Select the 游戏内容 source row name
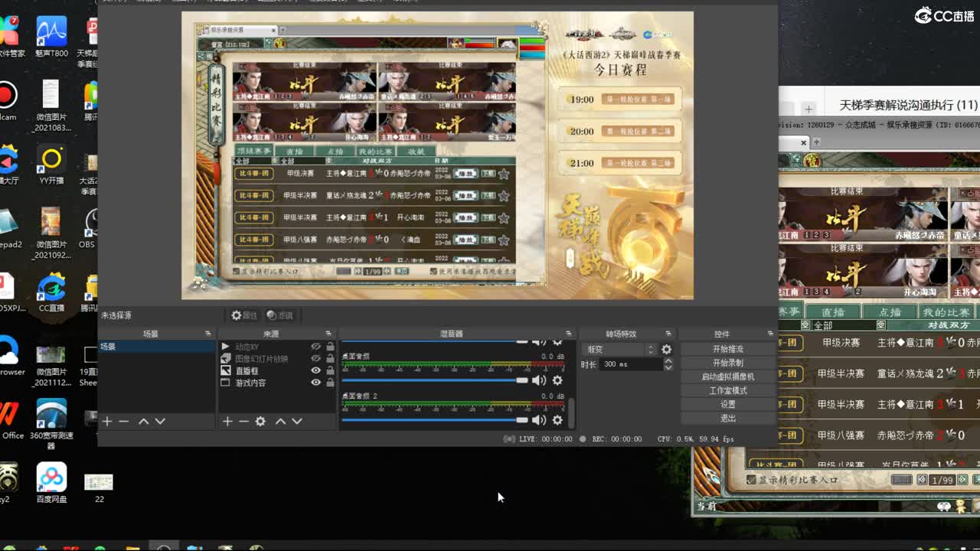 250,383
